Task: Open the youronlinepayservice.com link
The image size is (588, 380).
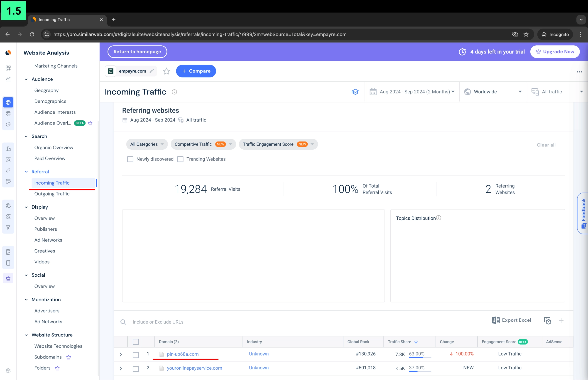Action: pyautogui.click(x=194, y=368)
